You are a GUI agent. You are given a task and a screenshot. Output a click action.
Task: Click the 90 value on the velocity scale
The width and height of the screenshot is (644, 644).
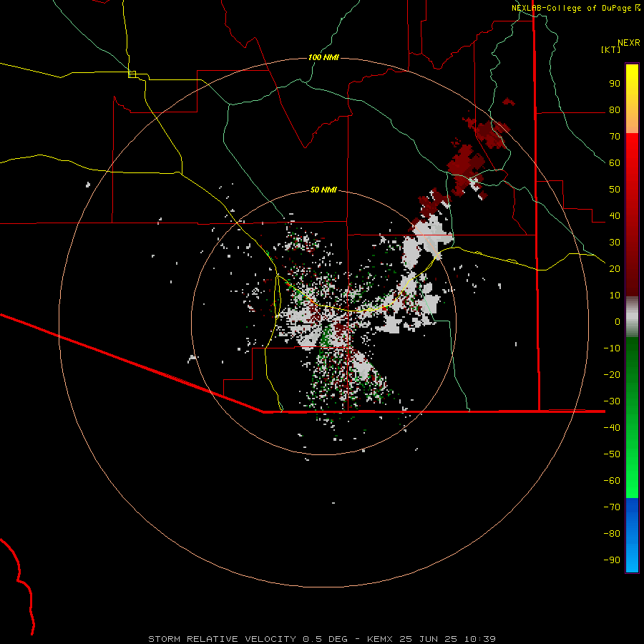(615, 84)
